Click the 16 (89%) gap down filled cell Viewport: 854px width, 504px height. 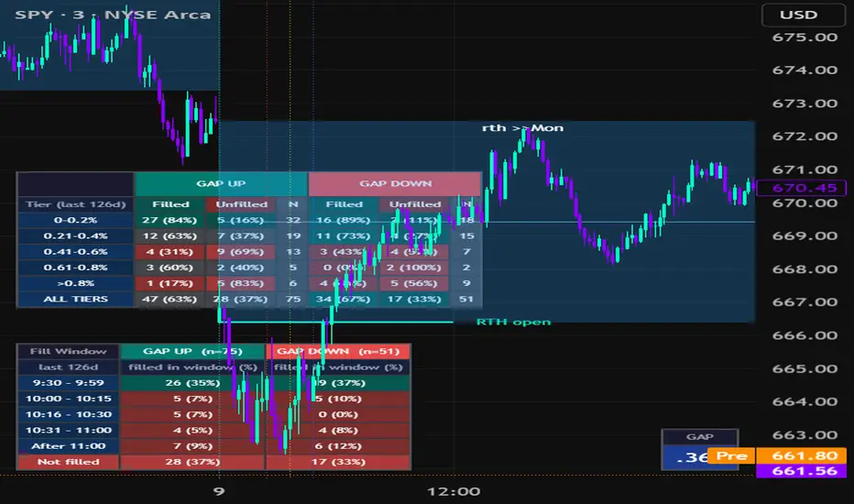343,220
